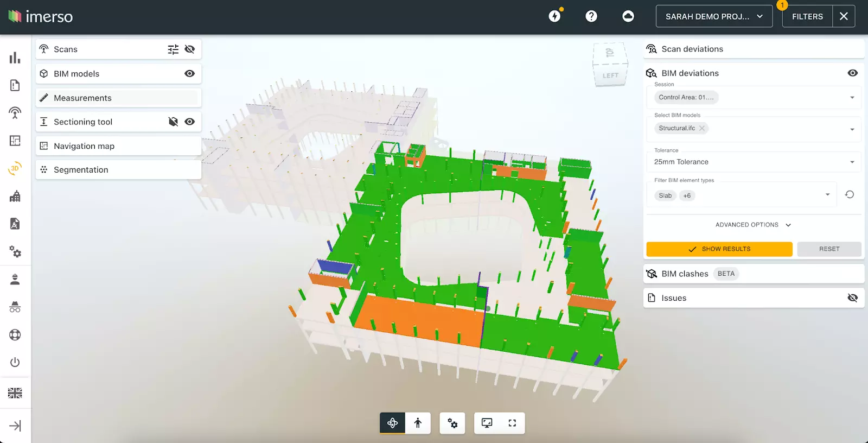Viewport: 868px width, 443px height.
Task: Open the SARAH DEMO PROJ... project dropdown
Action: point(714,16)
